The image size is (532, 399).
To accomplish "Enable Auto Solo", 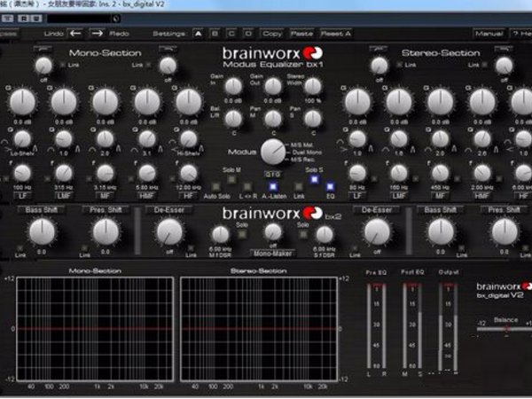I will pyautogui.click(x=215, y=186).
